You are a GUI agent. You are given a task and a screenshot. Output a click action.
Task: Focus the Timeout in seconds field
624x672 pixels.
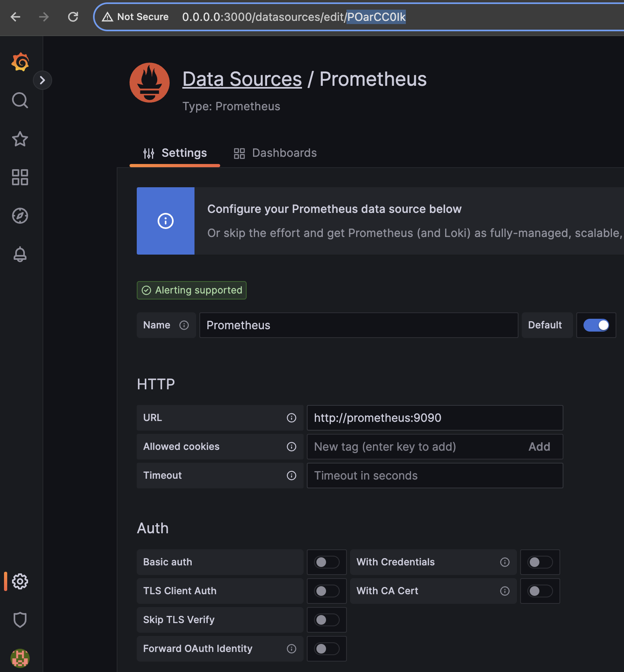(435, 476)
